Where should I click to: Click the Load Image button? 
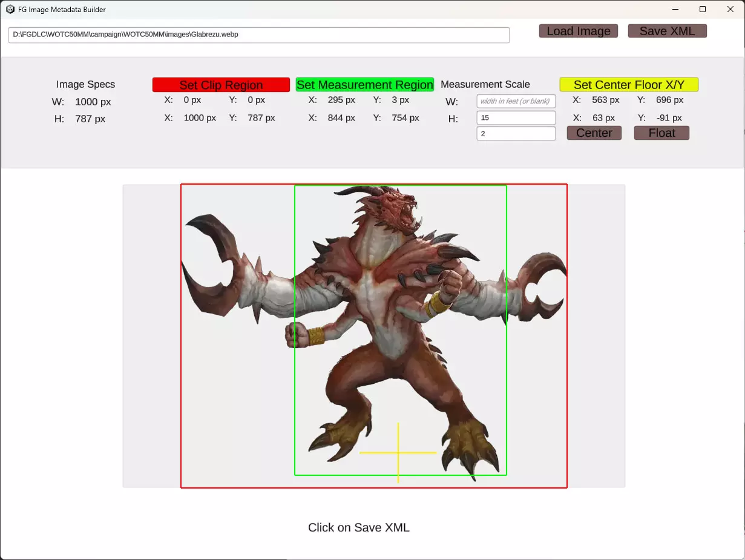(x=579, y=31)
